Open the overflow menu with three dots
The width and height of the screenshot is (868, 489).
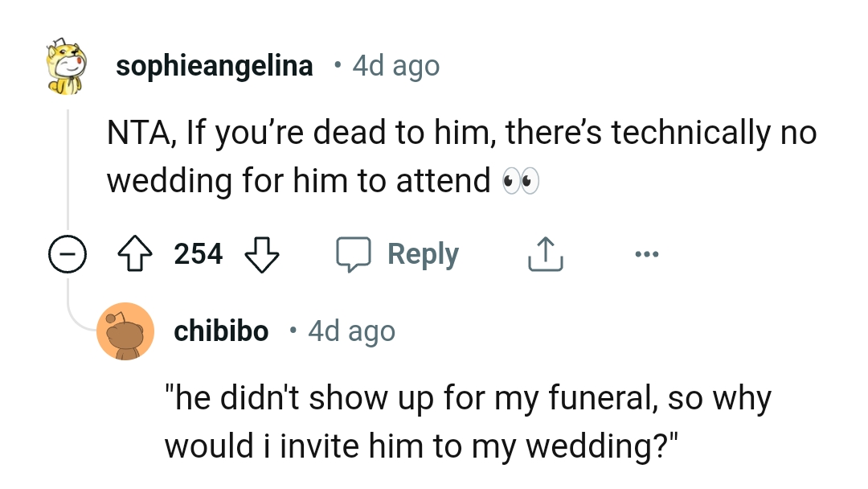point(647,253)
